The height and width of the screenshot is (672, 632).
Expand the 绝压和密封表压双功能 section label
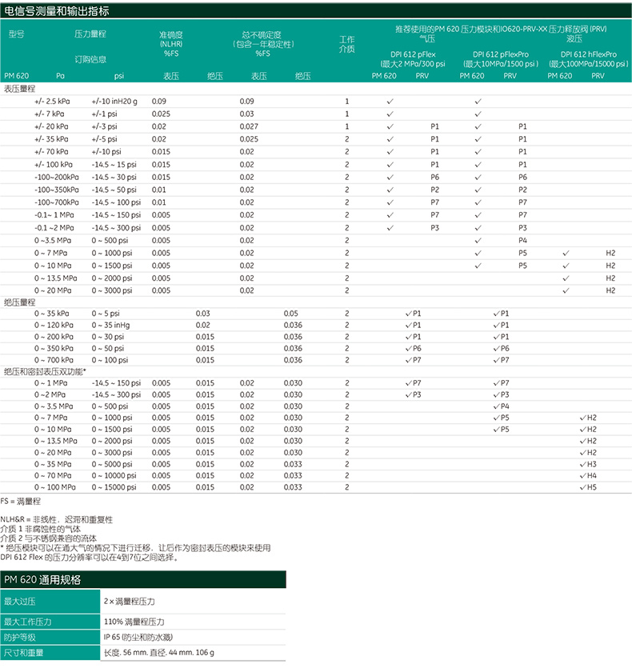(44, 372)
